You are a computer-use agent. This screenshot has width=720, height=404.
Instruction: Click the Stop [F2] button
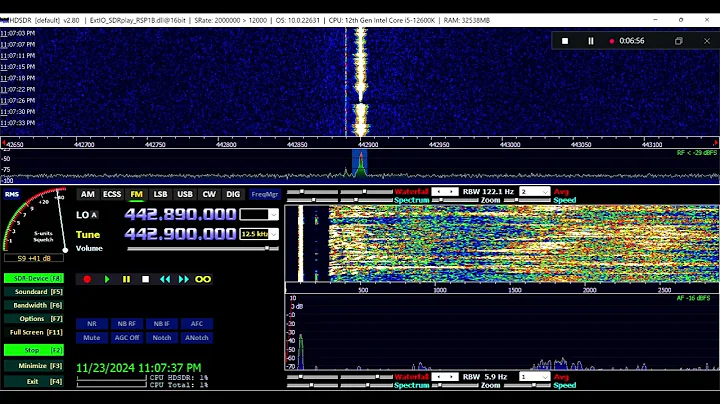click(34, 350)
